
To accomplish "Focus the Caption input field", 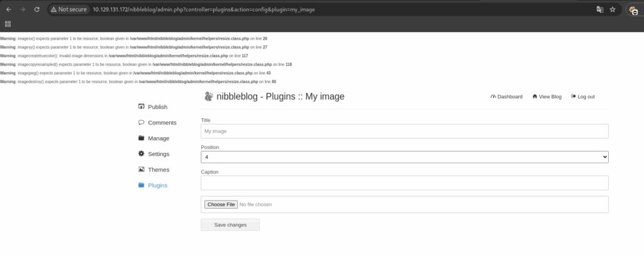I will click(x=404, y=183).
